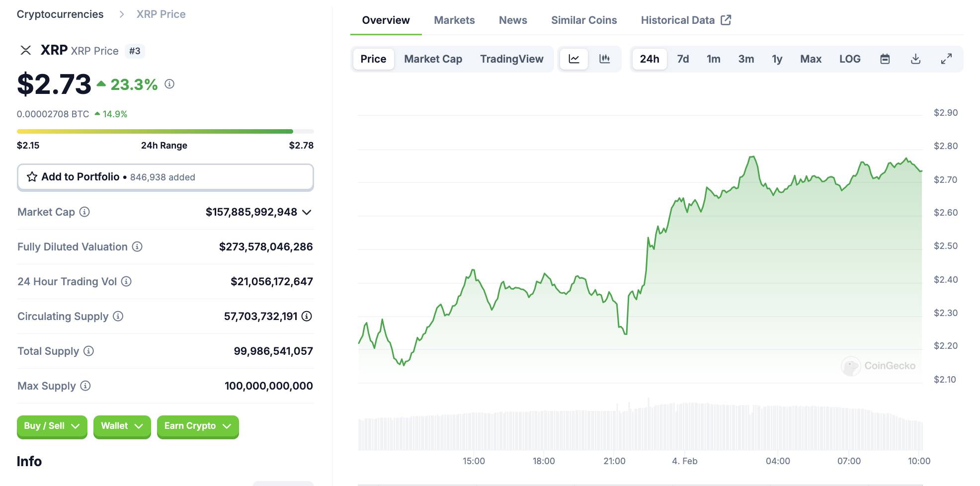Select the Market Cap chart mode
This screenshot has height=486, width=980.
pyautogui.click(x=433, y=59)
